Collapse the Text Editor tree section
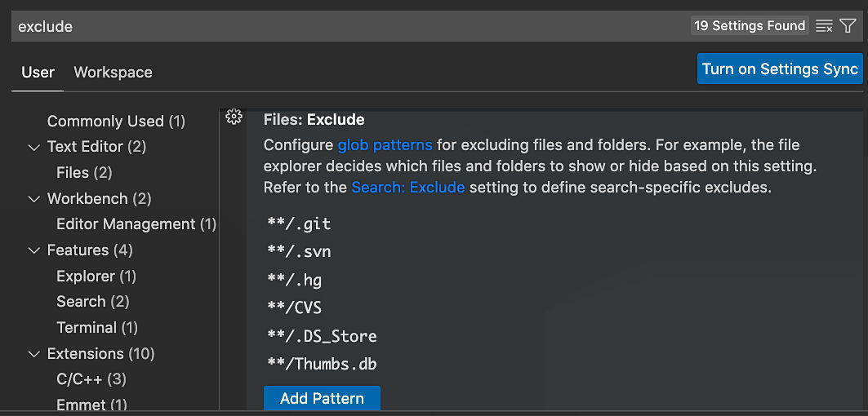The height and width of the screenshot is (416, 868). (34, 147)
